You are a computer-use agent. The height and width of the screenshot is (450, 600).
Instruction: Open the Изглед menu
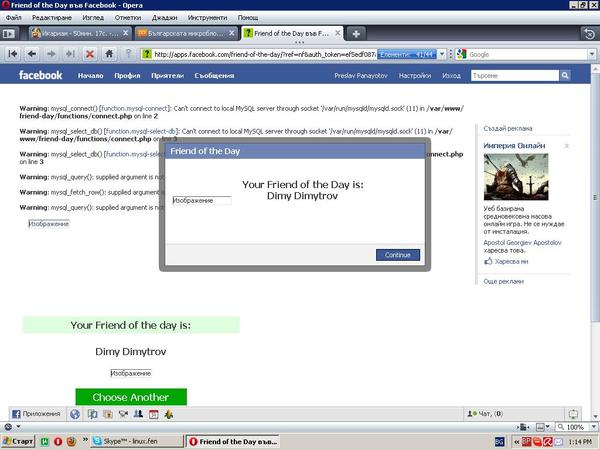[x=93, y=18]
